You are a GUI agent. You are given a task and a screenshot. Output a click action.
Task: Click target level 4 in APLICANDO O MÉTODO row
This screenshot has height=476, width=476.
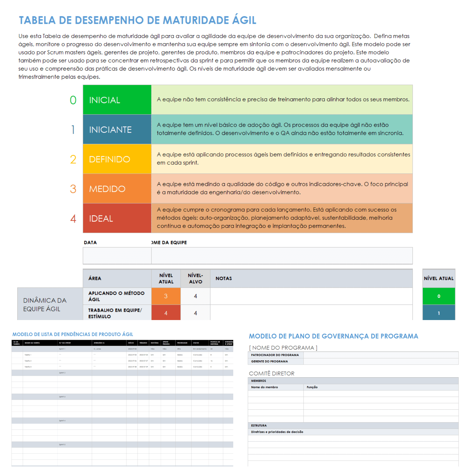pyautogui.click(x=195, y=296)
